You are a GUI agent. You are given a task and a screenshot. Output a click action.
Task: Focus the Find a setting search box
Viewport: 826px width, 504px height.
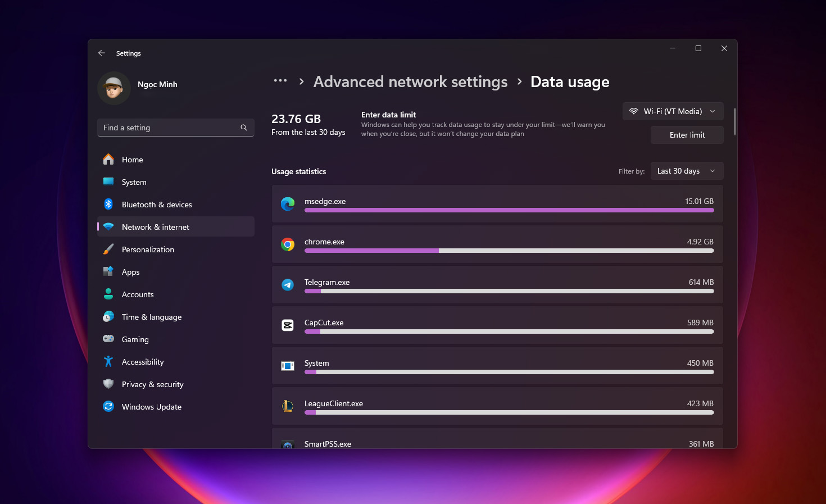tap(176, 128)
